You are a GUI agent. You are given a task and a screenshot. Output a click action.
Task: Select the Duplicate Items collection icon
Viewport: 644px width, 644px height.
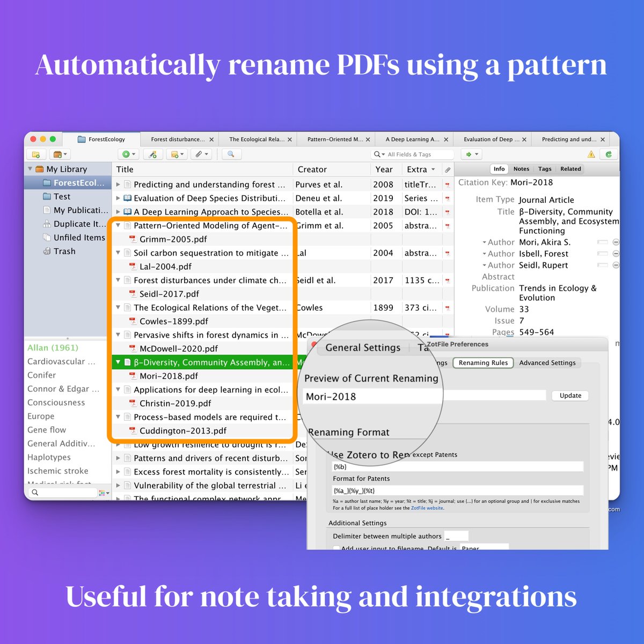coord(47,224)
